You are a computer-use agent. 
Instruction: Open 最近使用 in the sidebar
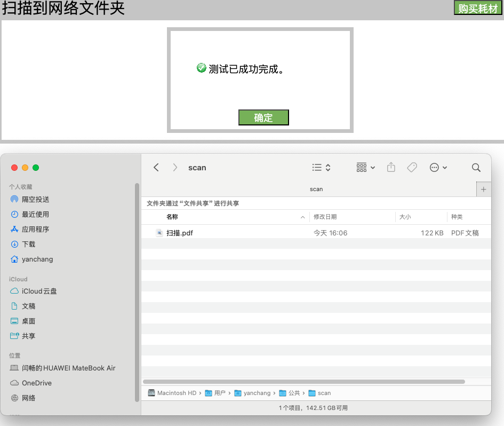[x=35, y=214]
